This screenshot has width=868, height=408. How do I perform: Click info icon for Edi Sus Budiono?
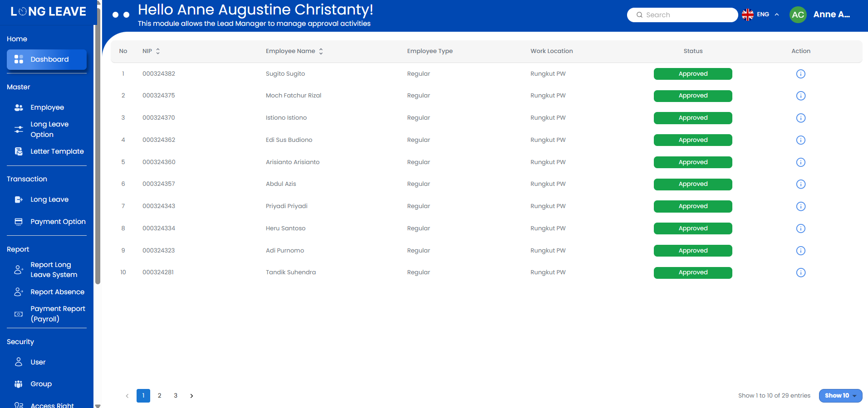coord(801,140)
